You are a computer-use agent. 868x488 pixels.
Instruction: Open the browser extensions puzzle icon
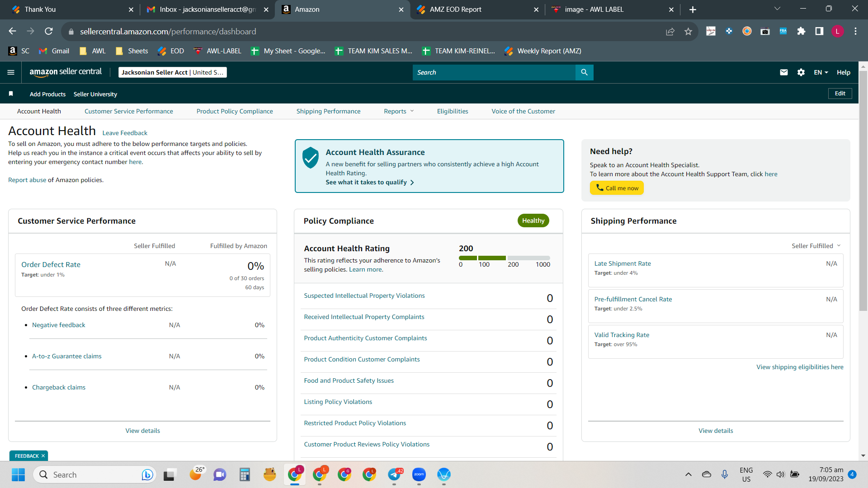click(x=801, y=31)
